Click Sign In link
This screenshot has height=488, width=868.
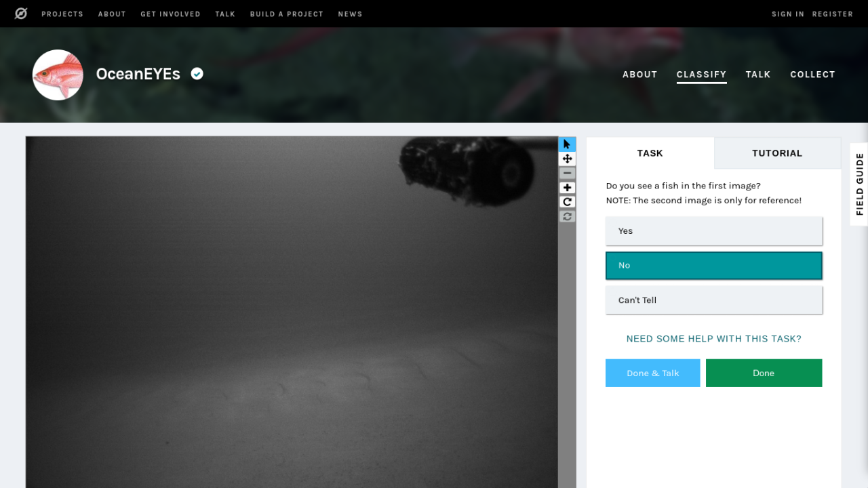point(788,14)
